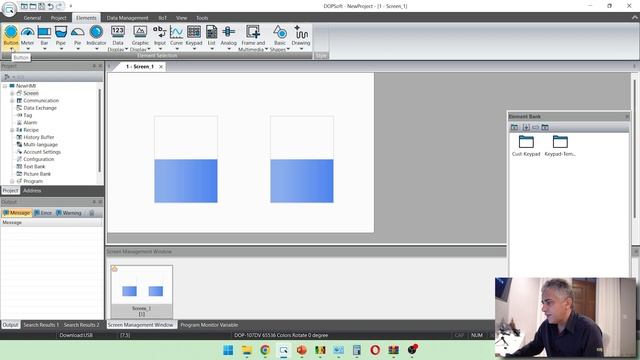Expand the Meter dropdown arrow

(27, 49)
